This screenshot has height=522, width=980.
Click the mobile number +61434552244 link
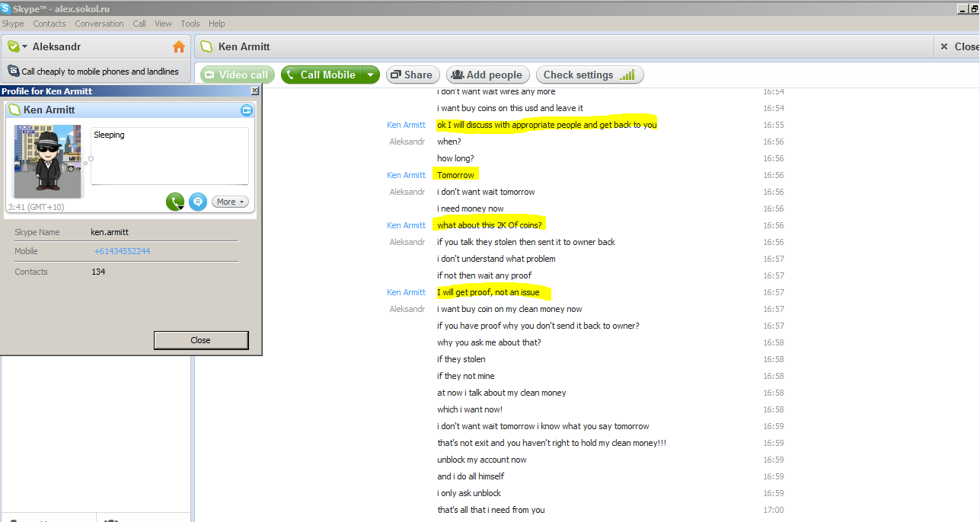coord(122,251)
